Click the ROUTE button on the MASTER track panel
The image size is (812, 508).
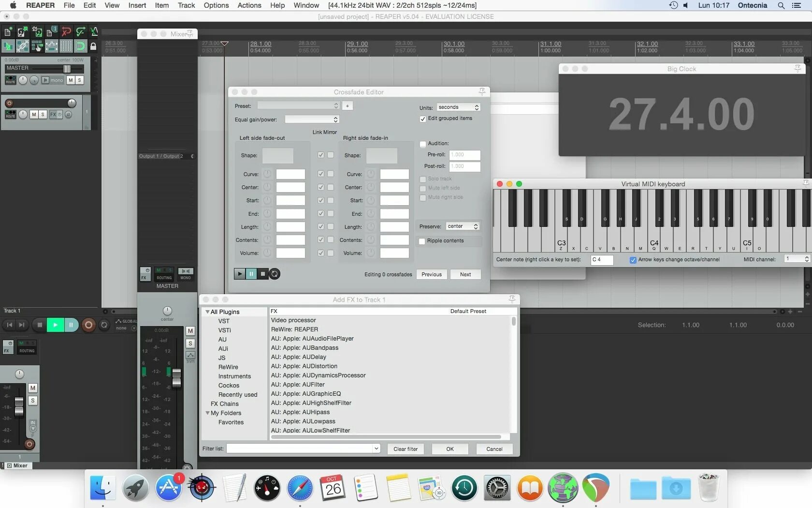pyautogui.click(x=11, y=80)
